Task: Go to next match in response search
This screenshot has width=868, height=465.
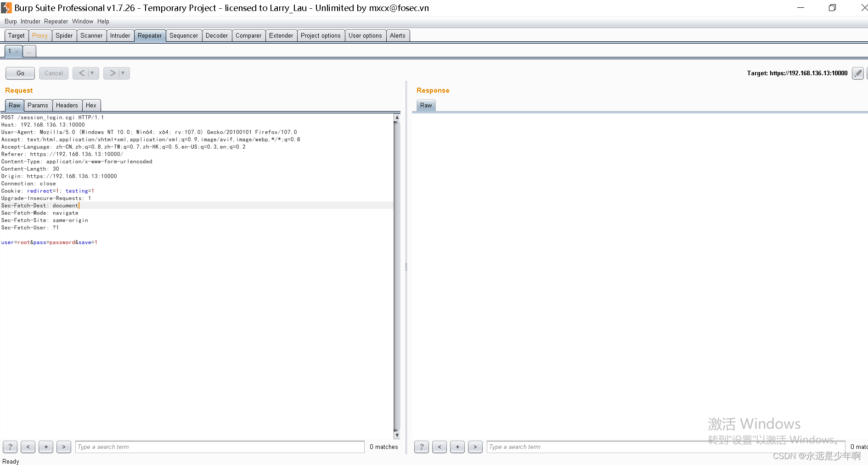Action: pos(475,447)
